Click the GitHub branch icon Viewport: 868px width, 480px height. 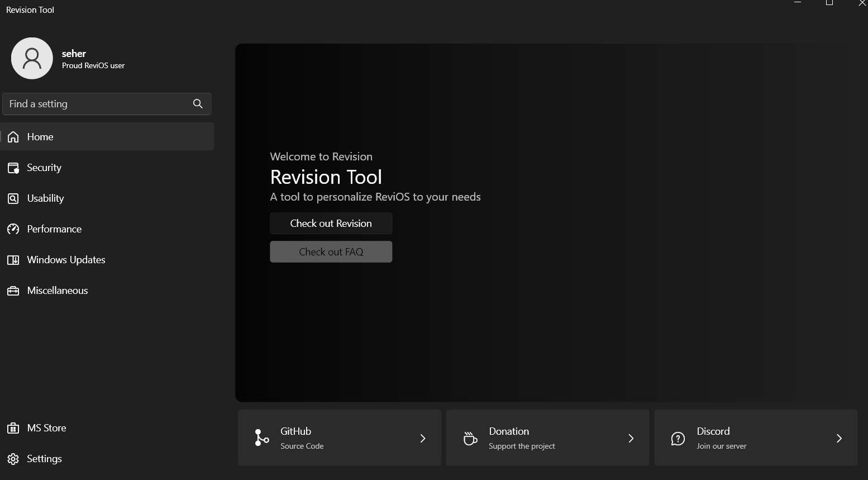coord(261,438)
